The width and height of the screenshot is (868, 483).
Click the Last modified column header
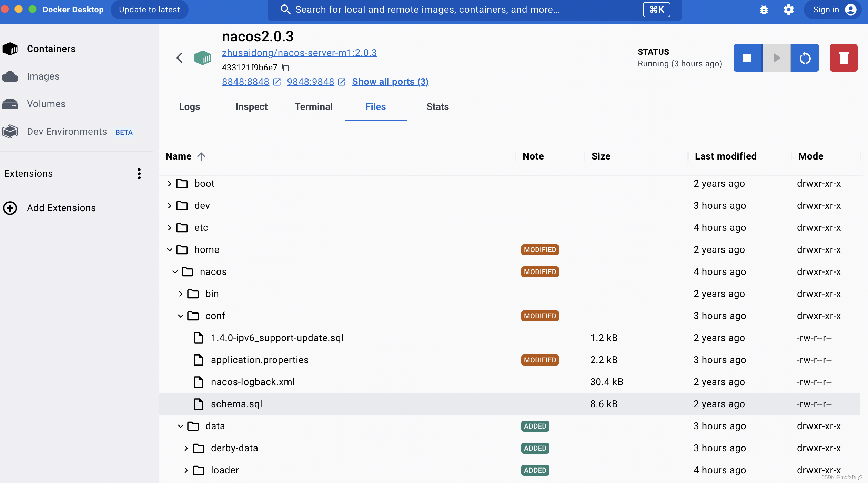tap(726, 156)
